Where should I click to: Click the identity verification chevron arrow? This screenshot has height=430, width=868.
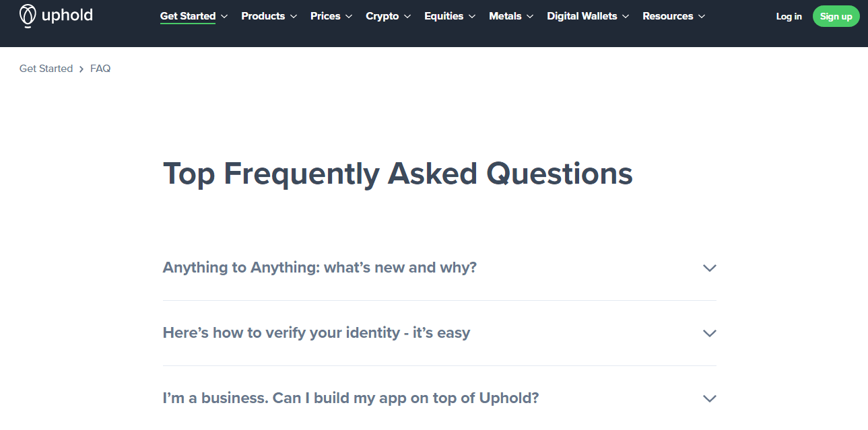coord(710,333)
